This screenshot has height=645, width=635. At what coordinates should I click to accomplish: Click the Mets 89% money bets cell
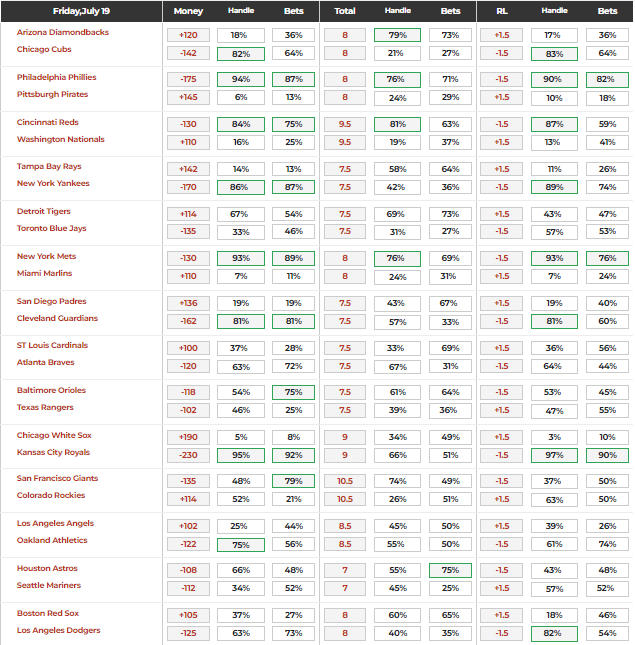click(293, 258)
